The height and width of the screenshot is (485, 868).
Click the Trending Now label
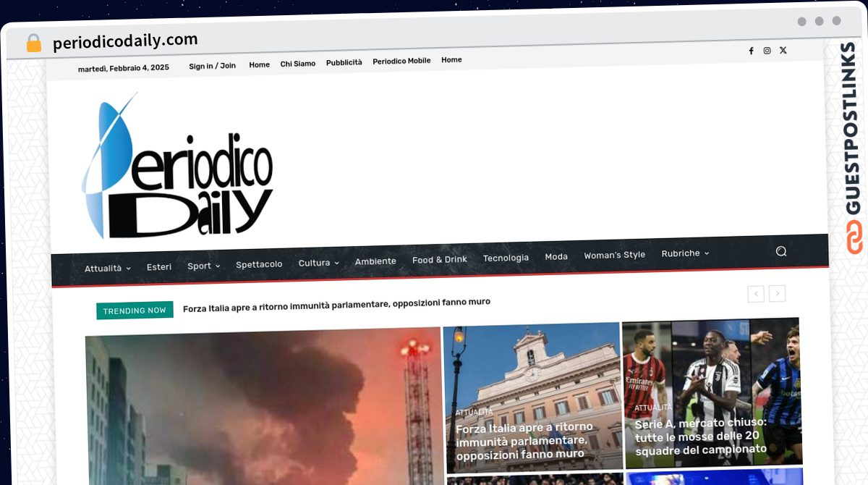[135, 311]
